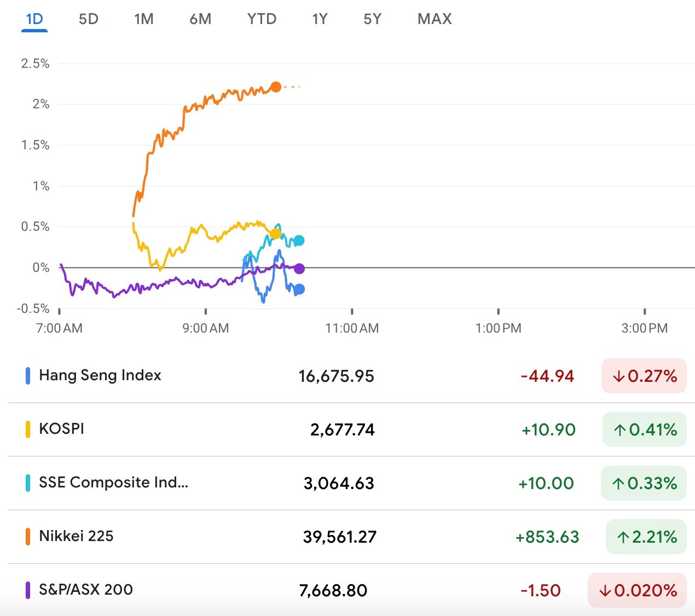Screen dimensions: 695x616
Task: Click the purple S&P/ASX 200 color marker
Action: 28,590
